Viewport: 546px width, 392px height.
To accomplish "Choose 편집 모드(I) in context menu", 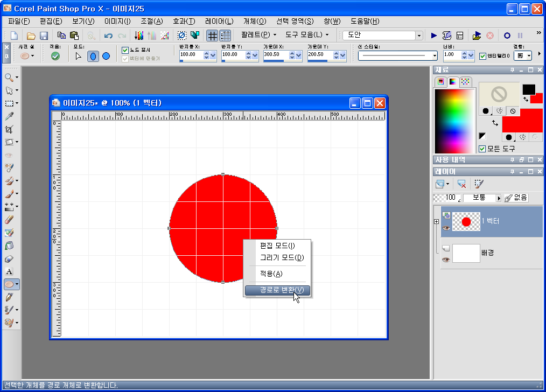I will [x=277, y=246].
